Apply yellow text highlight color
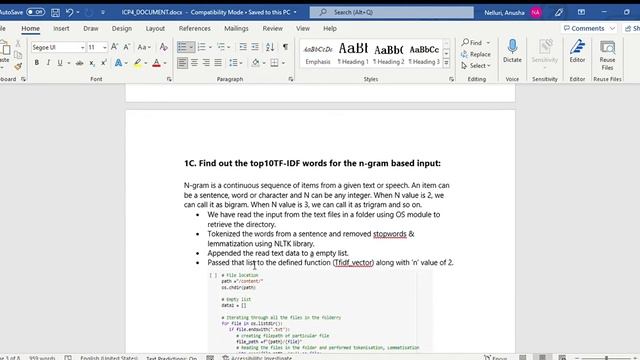This screenshot has width=640, height=360. [138, 63]
